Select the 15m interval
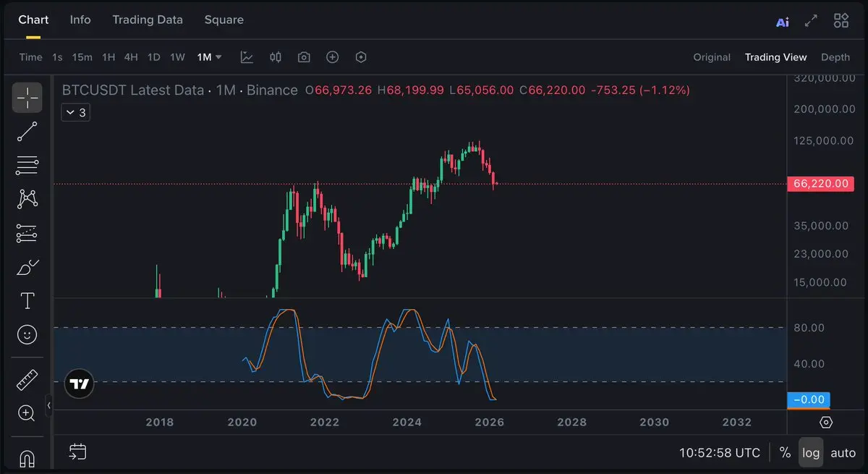The width and height of the screenshot is (868, 474). [82, 57]
